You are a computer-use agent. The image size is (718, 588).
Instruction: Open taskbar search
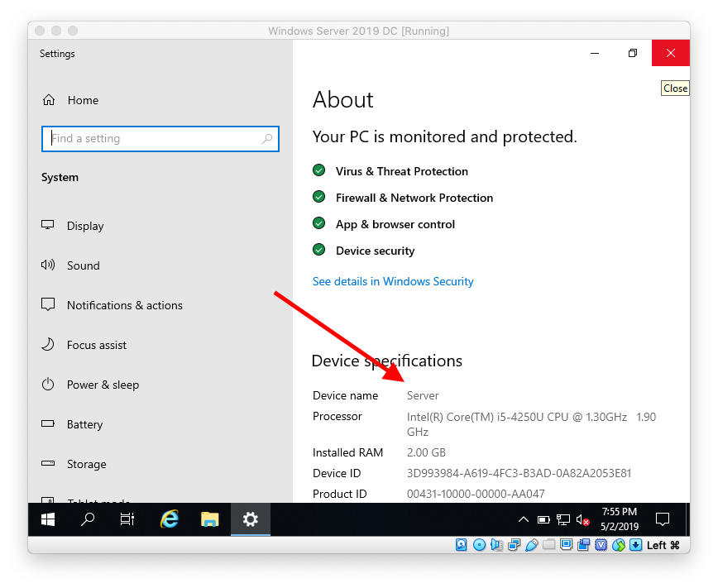point(87,519)
